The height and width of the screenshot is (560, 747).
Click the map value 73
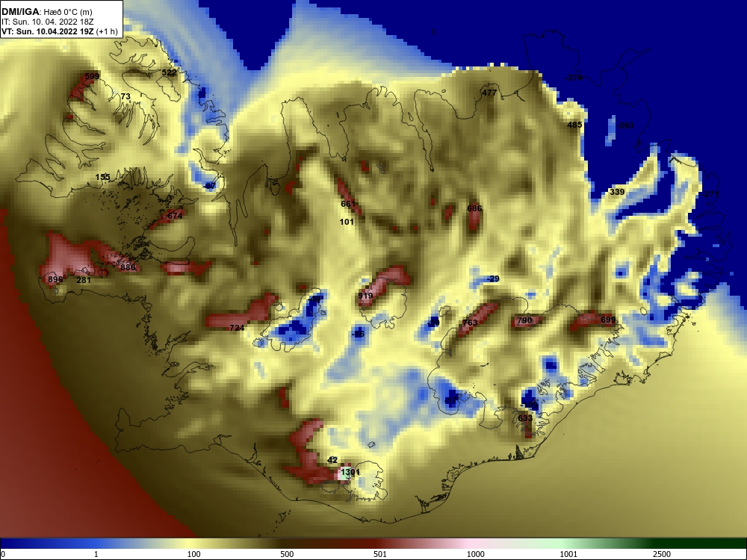tap(125, 96)
